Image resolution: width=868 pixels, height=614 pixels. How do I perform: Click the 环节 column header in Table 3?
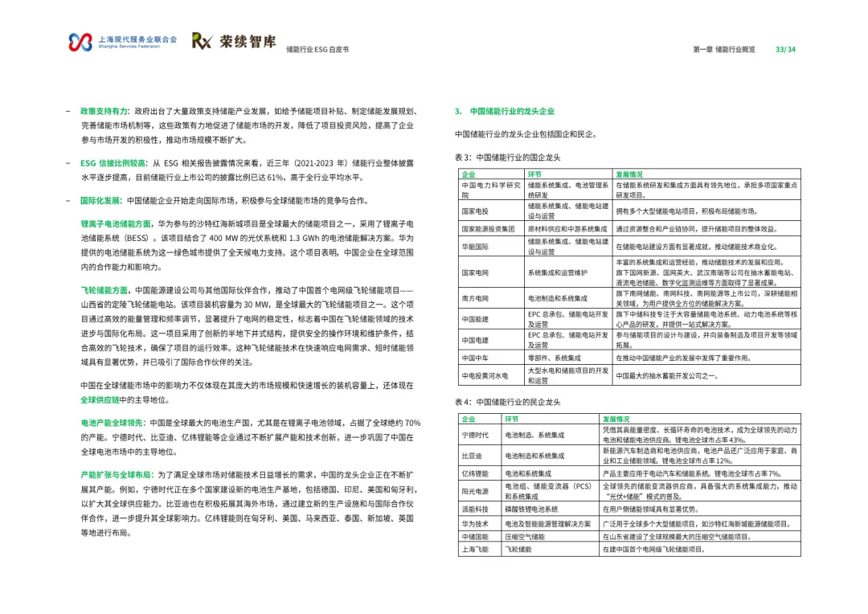568,174
